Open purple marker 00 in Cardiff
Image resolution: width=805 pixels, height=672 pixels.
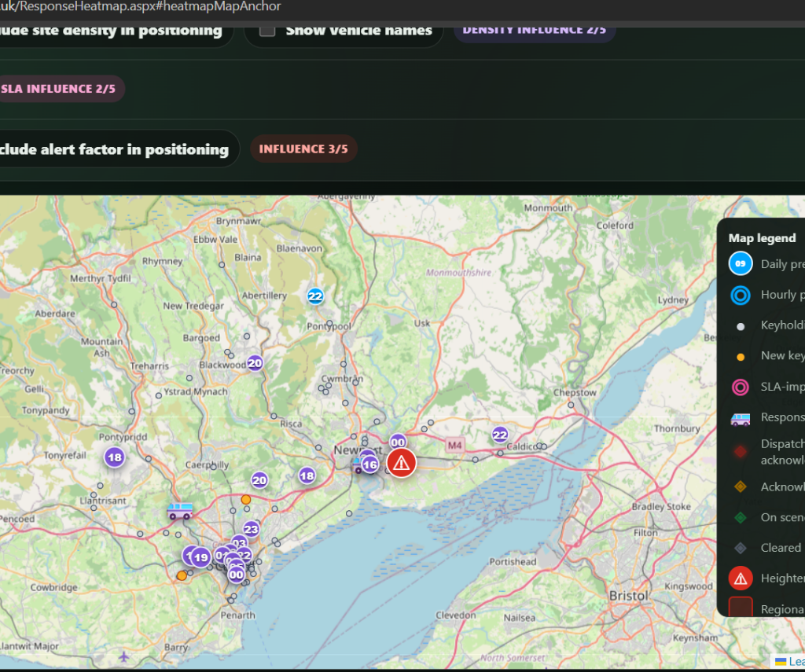(x=236, y=575)
